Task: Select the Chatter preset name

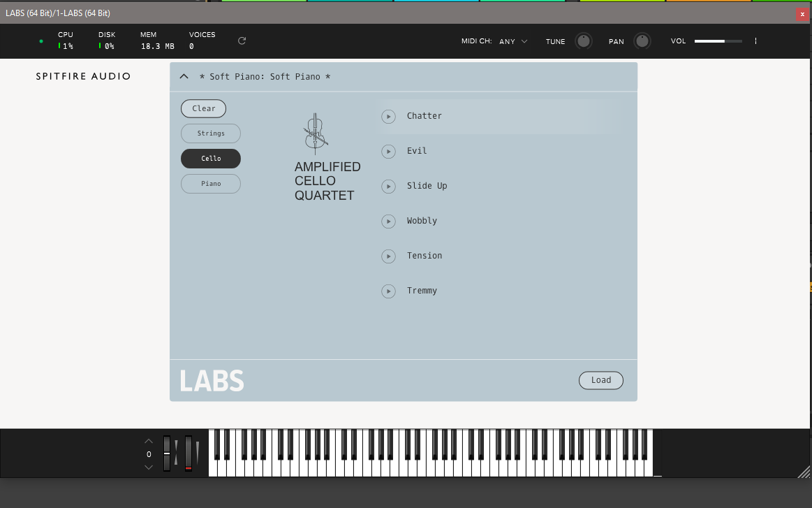Action: click(x=424, y=116)
